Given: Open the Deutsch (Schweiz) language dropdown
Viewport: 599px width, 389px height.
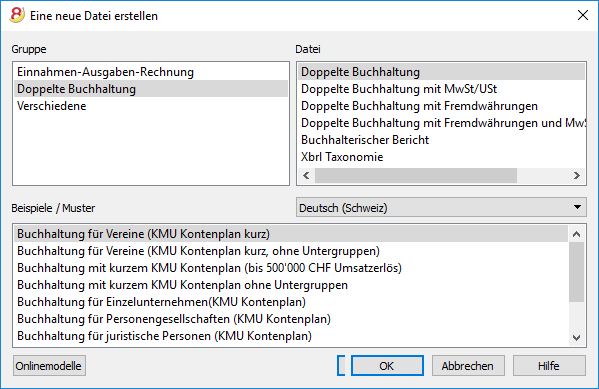Looking at the screenshot, I should [x=441, y=207].
